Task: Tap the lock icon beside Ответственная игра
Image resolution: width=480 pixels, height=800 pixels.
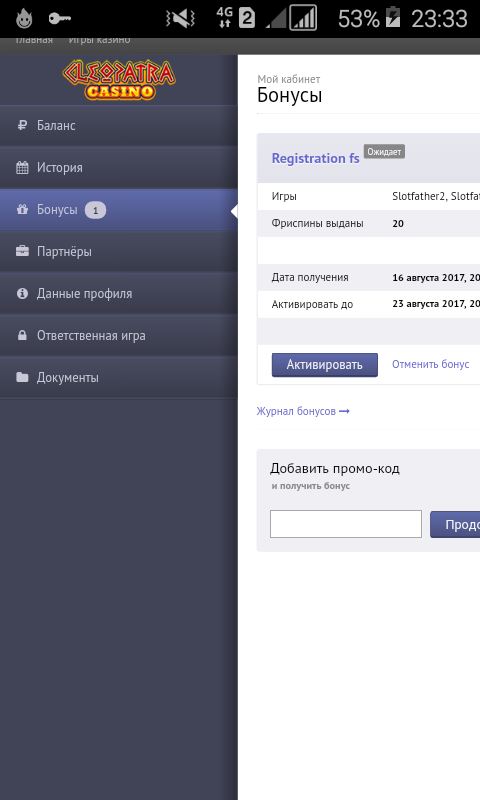Action: pos(22,335)
